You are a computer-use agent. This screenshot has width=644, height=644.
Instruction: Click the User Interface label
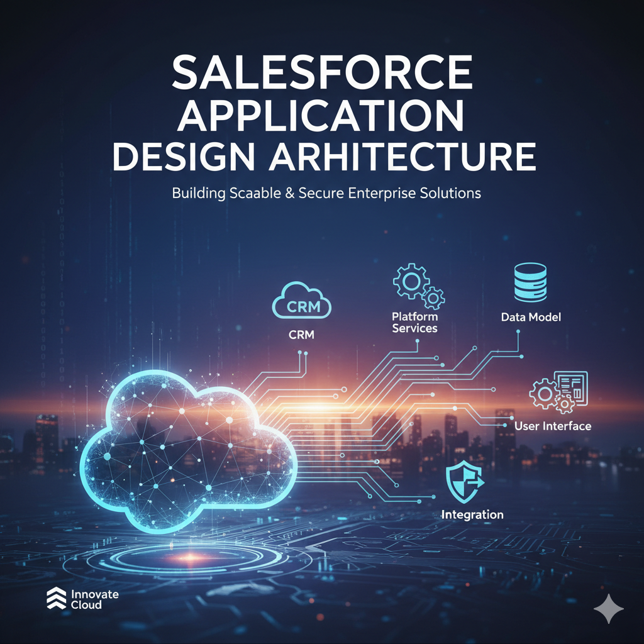[x=553, y=426]
